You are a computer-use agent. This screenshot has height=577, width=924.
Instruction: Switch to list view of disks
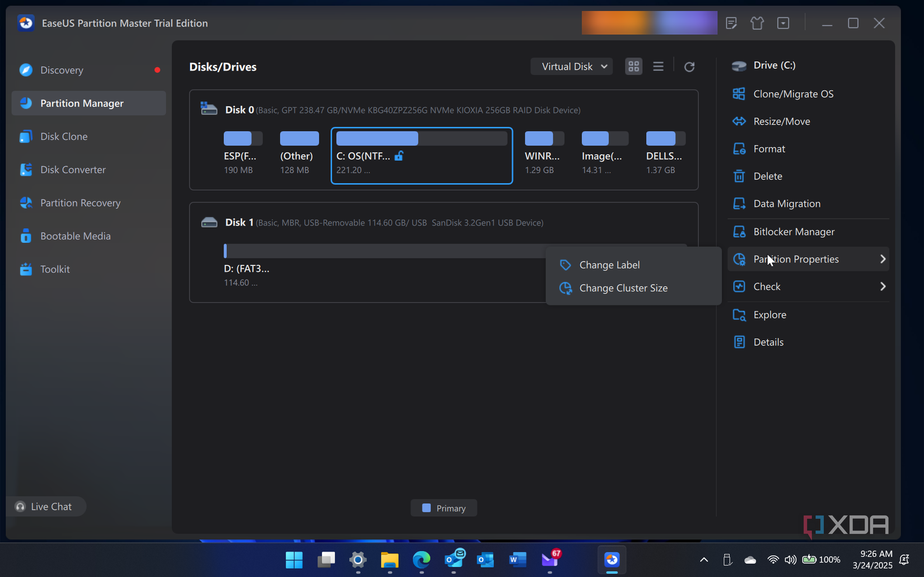(658, 66)
